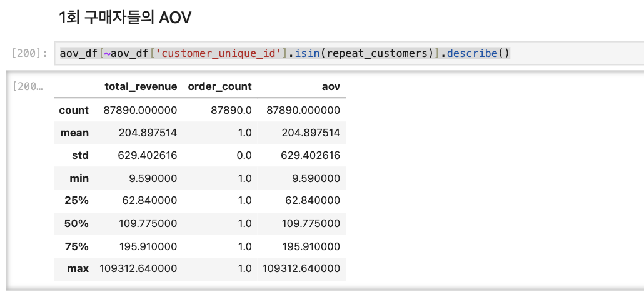Click total_revenue std value 629.402616
This screenshot has width=644, height=299.
(148, 156)
